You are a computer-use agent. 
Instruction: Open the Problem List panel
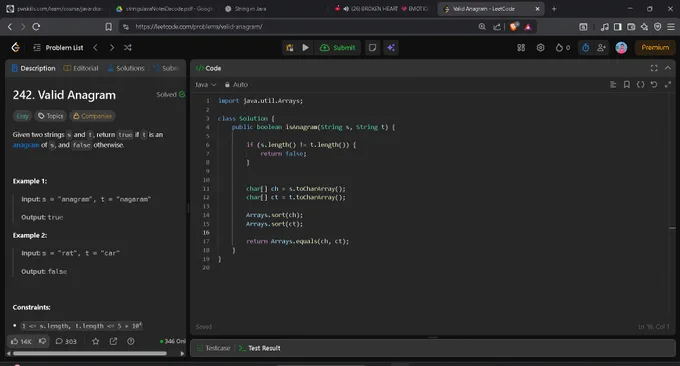59,48
